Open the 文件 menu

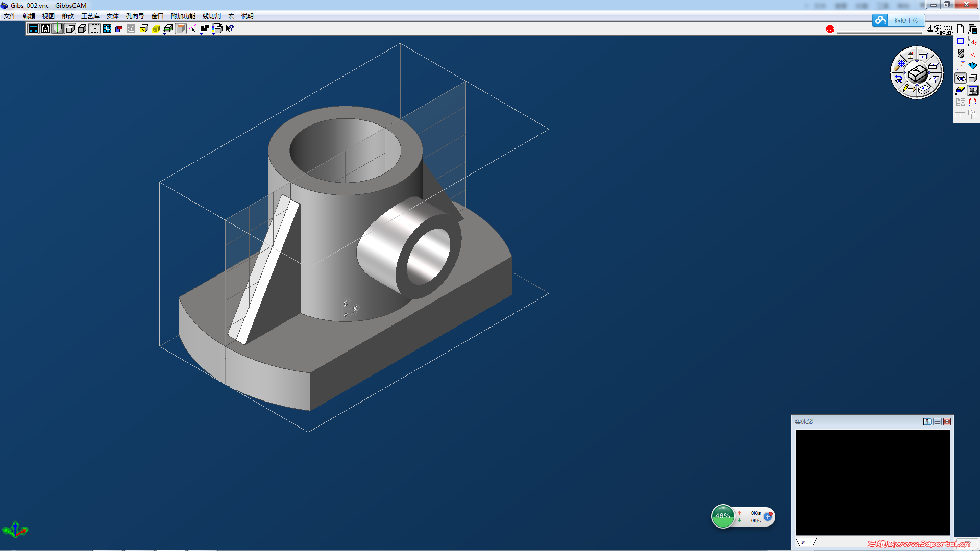pos(10,16)
